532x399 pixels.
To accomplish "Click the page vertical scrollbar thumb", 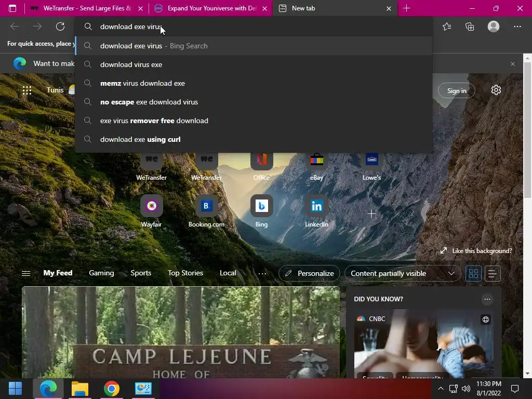I will click(527, 130).
